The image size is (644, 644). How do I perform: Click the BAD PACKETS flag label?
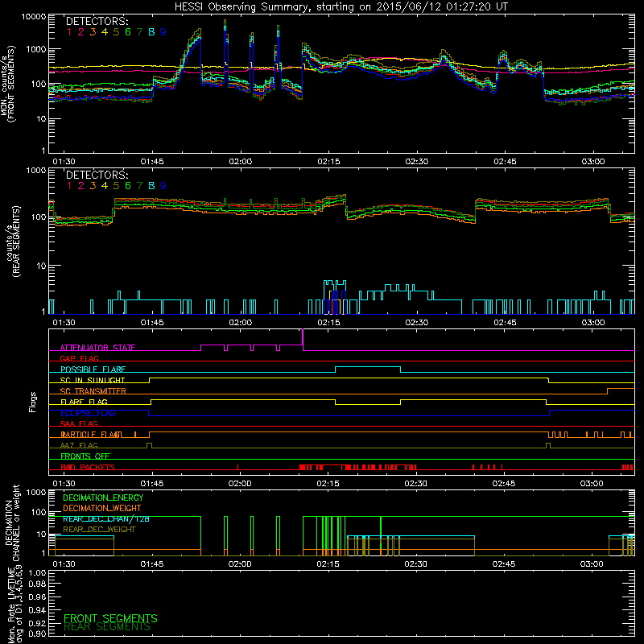pyautogui.click(x=88, y=467)
